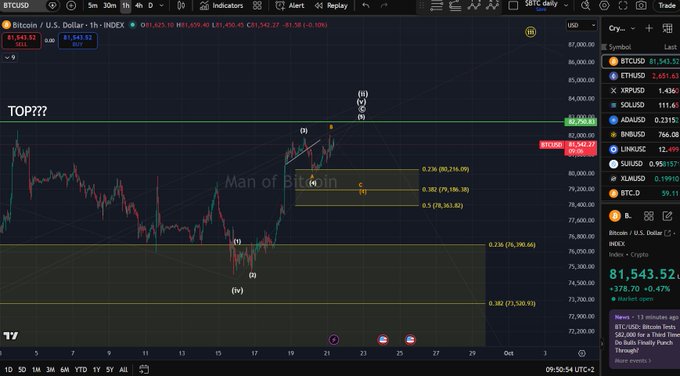
Task: Open the go to date calendar icon
Action: [x=144, y=369]
